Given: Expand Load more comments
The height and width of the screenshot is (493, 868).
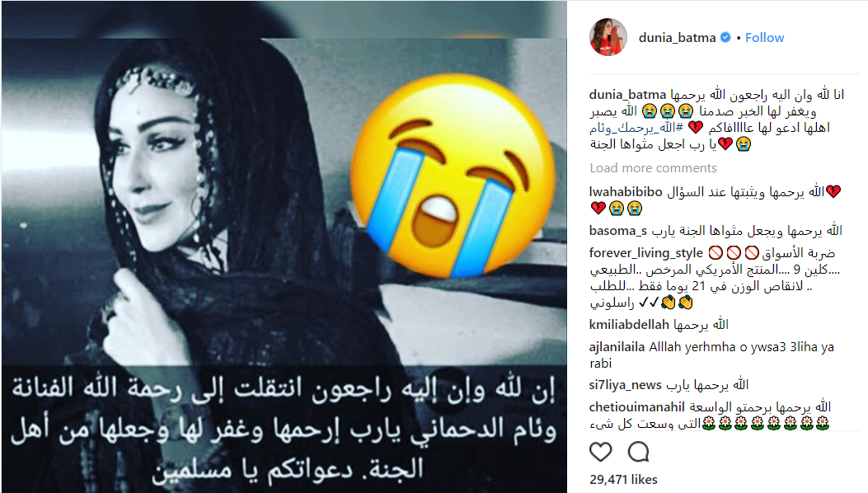Looking at the screenshot, I should tap(653, 168).
